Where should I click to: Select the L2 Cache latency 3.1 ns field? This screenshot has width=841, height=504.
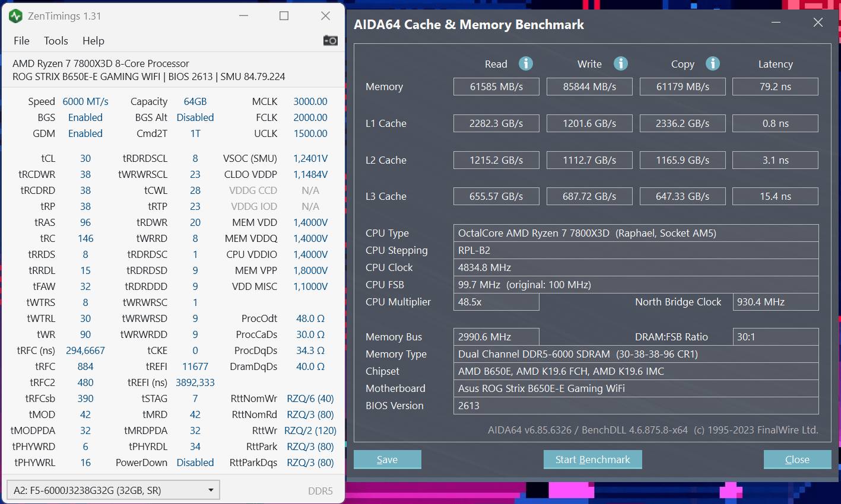(x=775, y=160)
